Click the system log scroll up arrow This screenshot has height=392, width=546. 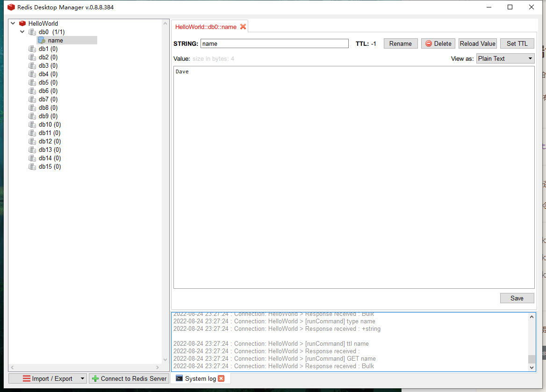[x=532, y=317]
